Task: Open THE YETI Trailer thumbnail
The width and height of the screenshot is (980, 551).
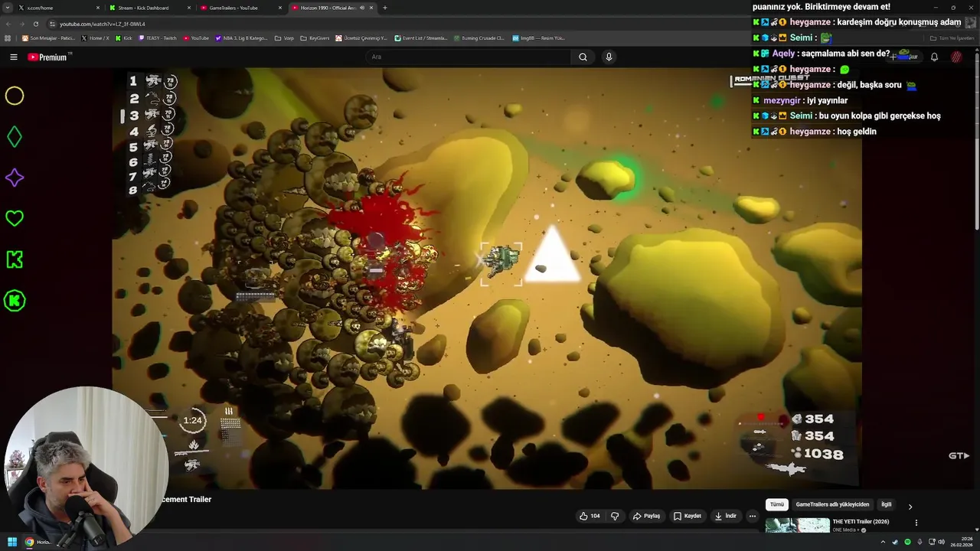Action: coord(797,526)
